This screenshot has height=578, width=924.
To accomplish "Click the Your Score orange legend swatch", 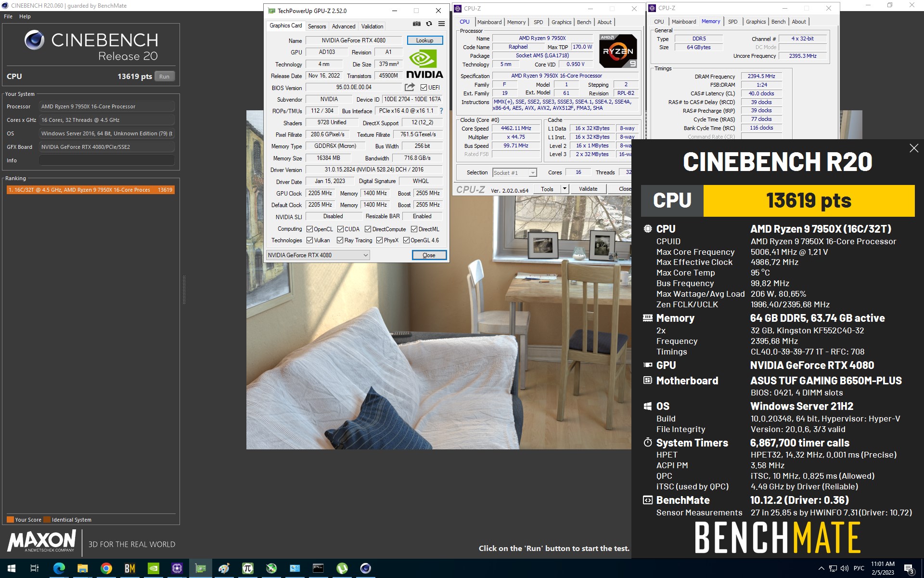I will coord(10,520).
